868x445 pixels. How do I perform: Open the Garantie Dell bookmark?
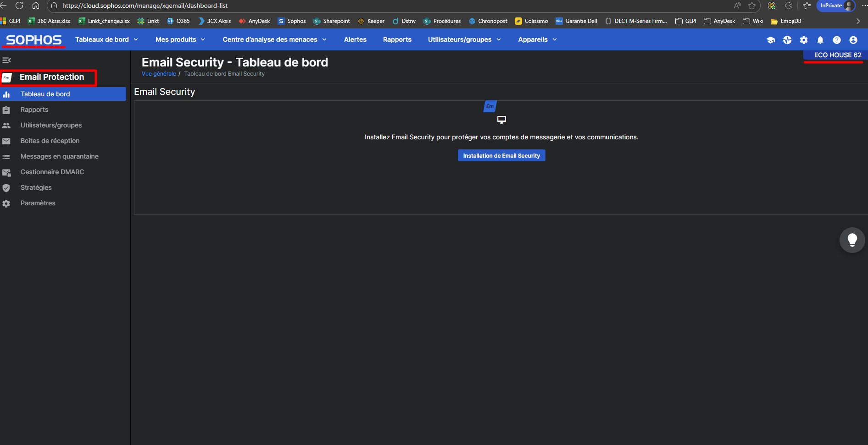(x=577, y=21)
